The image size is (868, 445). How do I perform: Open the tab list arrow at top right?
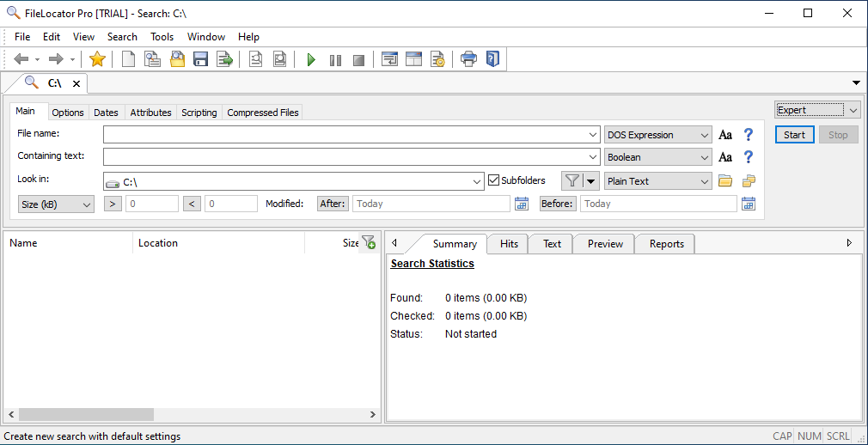pos(856,83)
